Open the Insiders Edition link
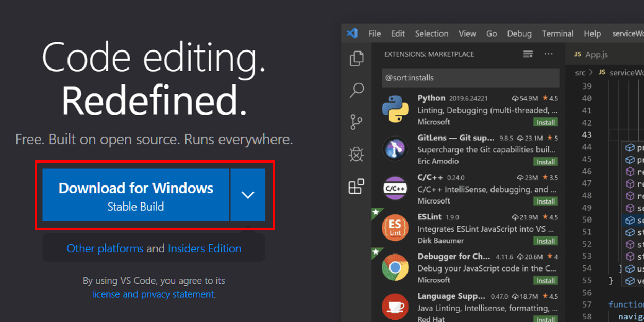 pyautogui.click(x=205, y=248)
